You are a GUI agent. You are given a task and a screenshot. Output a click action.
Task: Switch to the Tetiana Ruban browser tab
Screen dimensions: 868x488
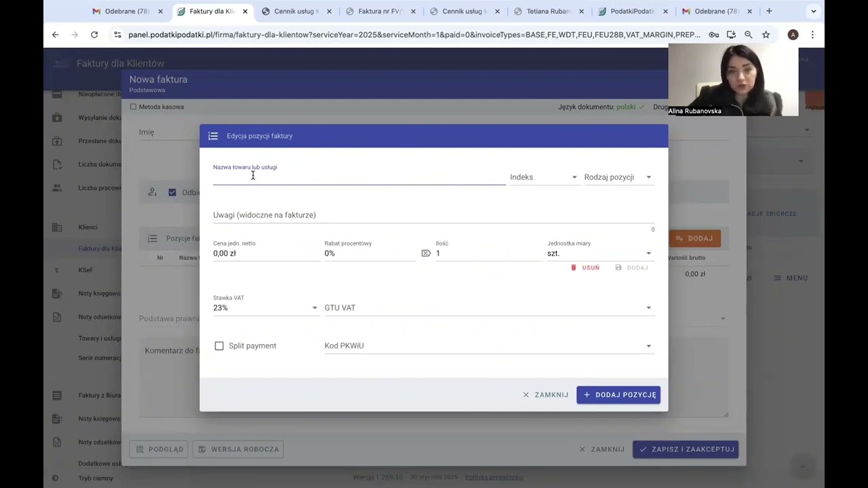coord(549,12)
